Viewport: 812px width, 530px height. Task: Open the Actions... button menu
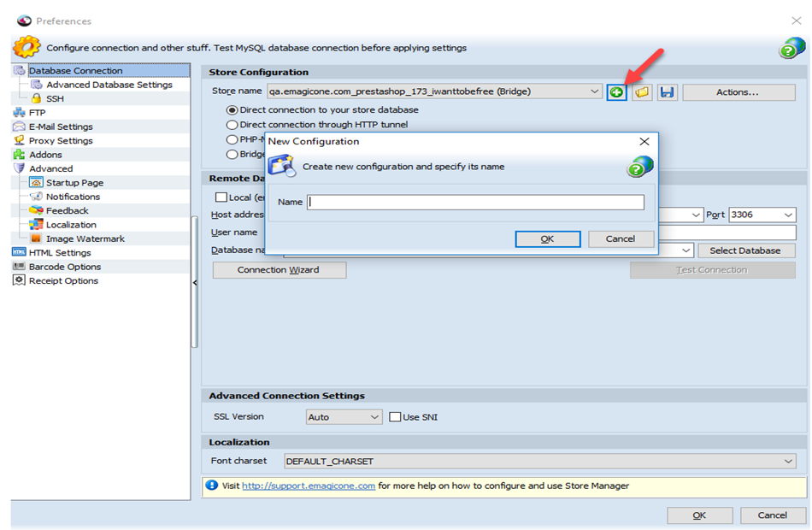click(738, 92)
